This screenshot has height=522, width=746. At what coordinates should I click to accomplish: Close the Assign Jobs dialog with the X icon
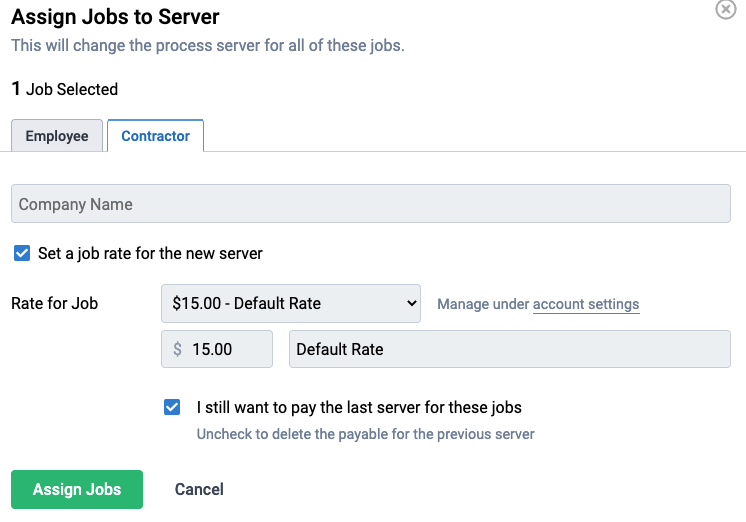(726, 10)
